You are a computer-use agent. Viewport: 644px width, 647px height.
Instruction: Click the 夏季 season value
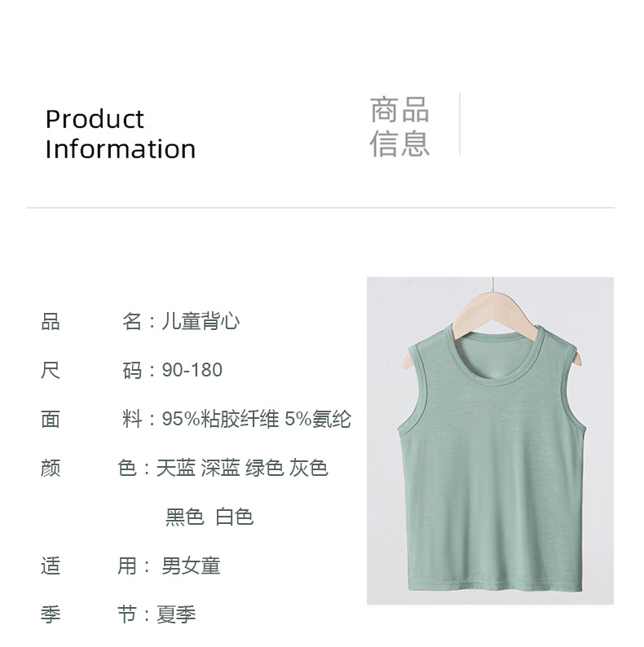click(176, 614)
